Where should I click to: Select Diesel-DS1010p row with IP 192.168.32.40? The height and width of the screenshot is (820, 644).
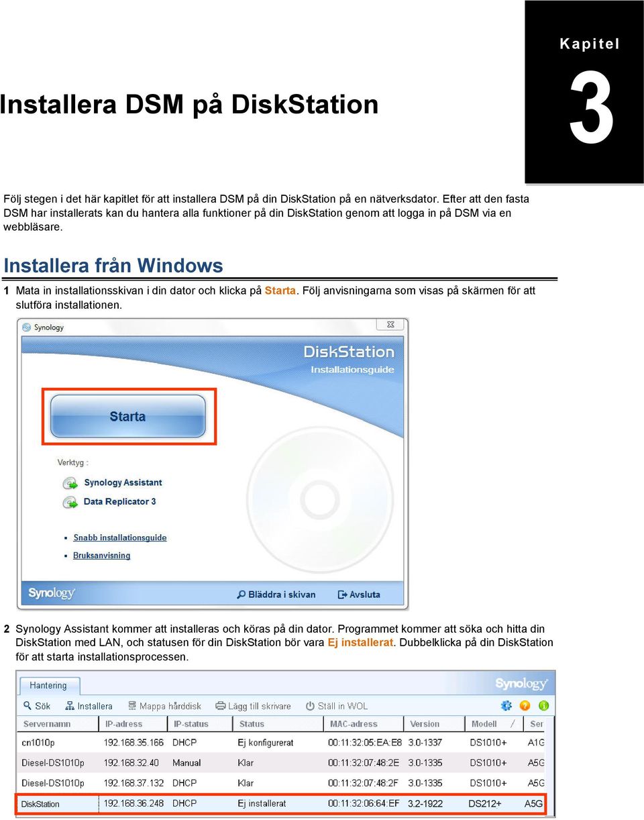(282, 763)
